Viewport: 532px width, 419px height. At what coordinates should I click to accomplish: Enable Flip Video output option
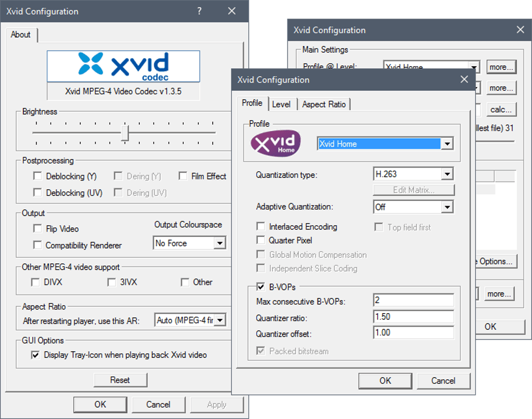click(x=38, y=229)
